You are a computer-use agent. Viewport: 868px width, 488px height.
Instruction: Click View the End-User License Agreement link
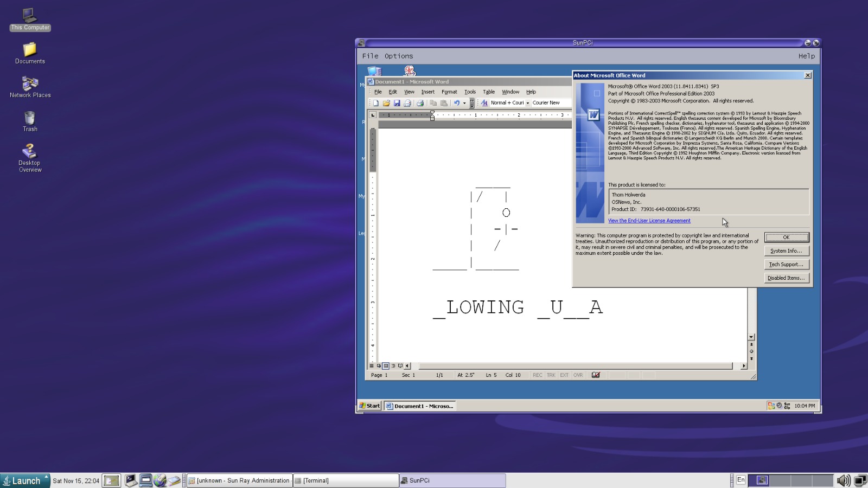pyautogui.click(x=649, y=221)
